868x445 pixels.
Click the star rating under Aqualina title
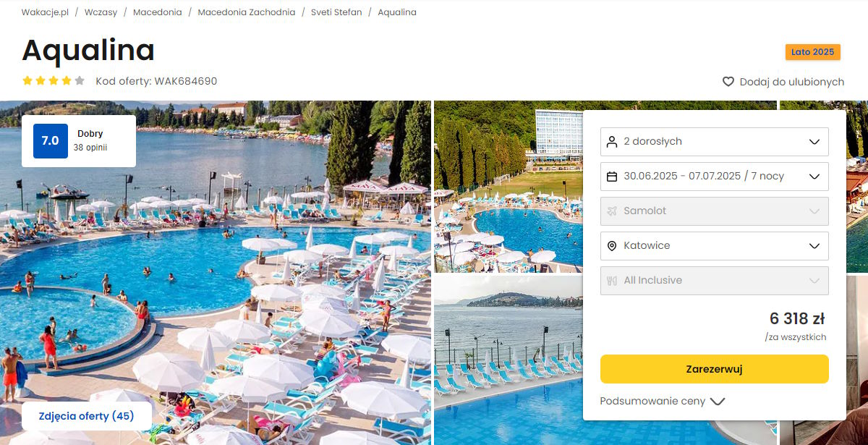pyautogui.click(x=54, y=81)
